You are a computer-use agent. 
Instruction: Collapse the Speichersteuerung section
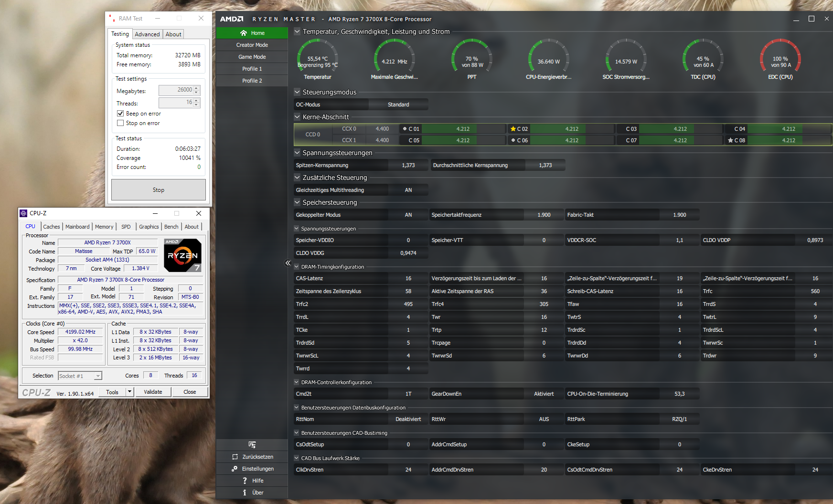(x=297, y=202)
